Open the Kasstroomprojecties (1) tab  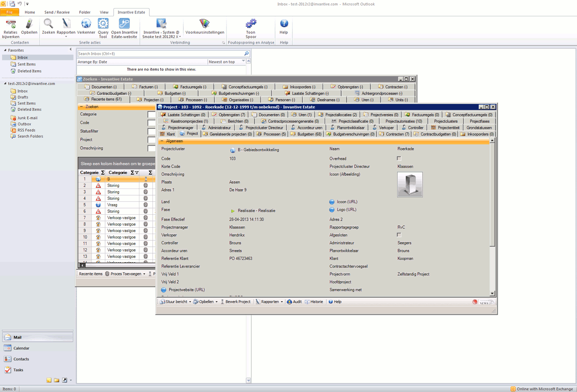[x=186, y=122]
